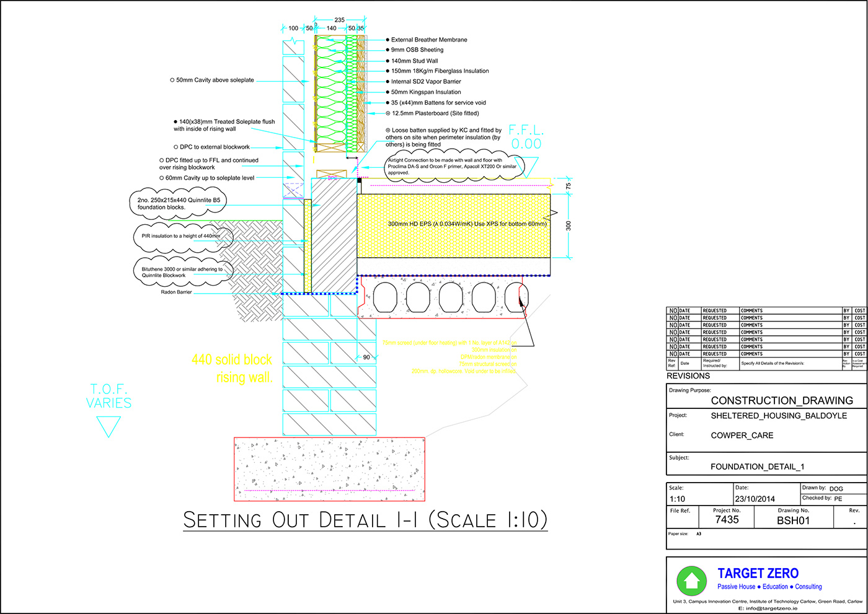Select the TARGET ZERO company title

(758, 574)
